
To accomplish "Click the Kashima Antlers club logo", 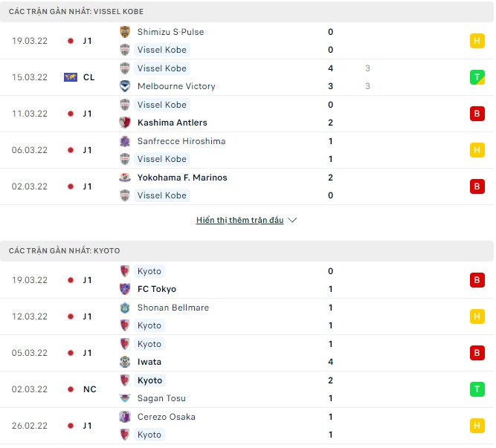I will [x=125, y=123].
